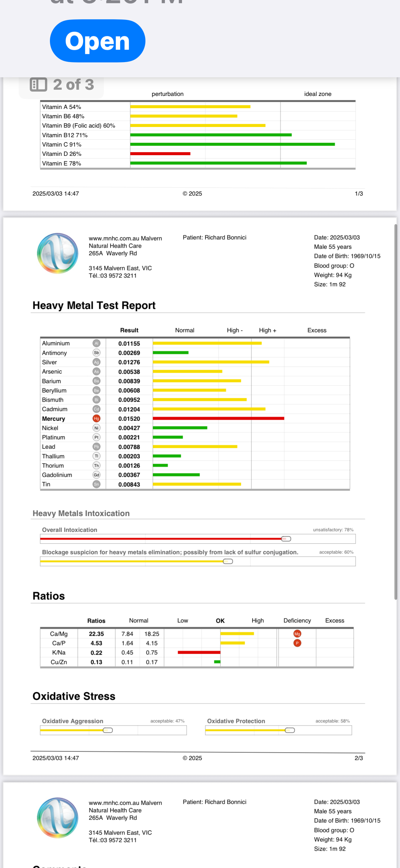Select the Antimony Sb element badge
The image size is (400, 868).
pos(96,353)
